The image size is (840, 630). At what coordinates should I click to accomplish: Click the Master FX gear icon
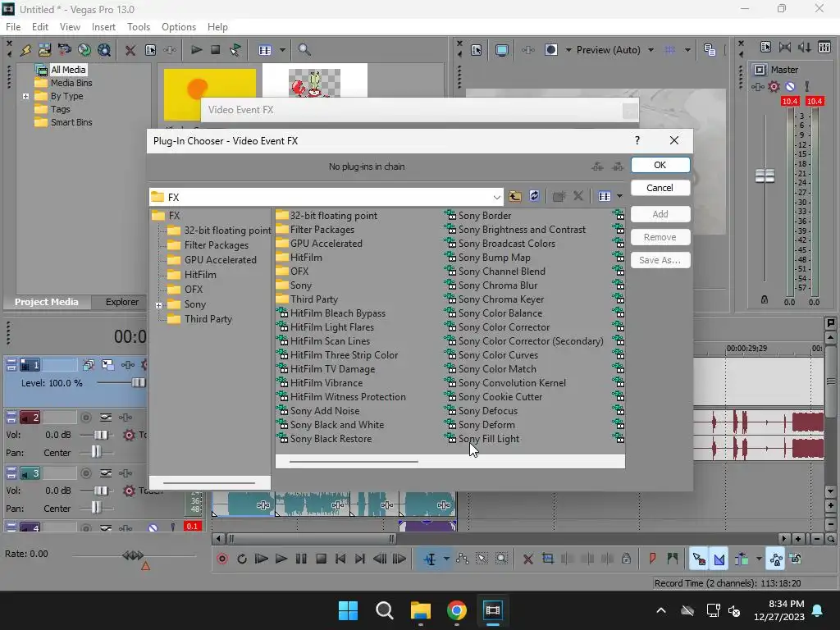774,86
